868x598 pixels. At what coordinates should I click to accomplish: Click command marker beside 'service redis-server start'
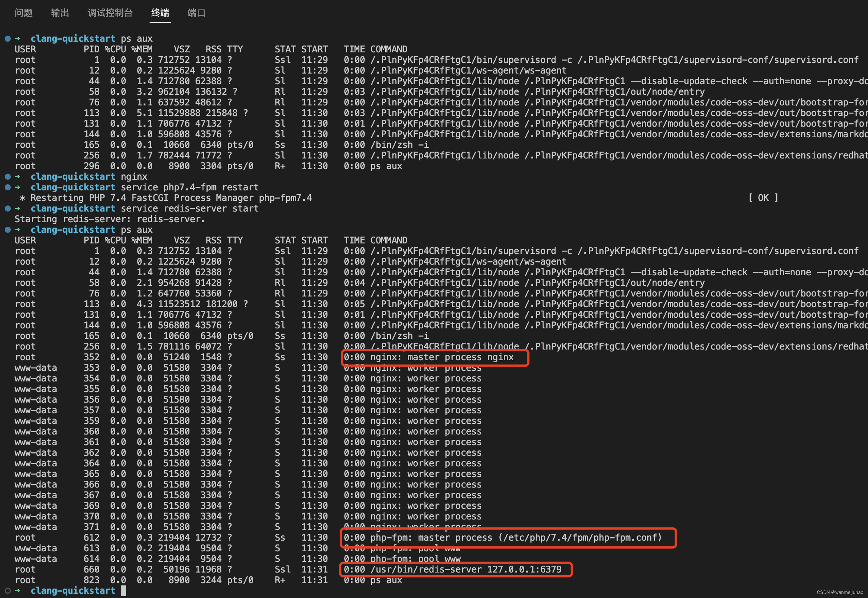pos(8,208)
